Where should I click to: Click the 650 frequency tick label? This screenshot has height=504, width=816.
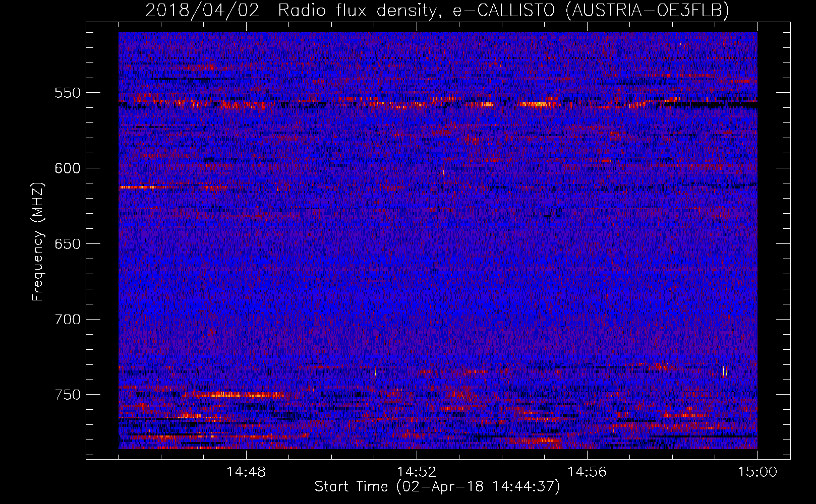click(x=68, y=244)
